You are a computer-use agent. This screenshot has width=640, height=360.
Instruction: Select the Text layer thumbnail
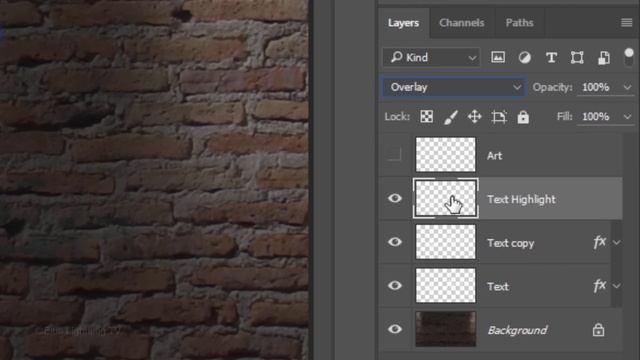445,285
